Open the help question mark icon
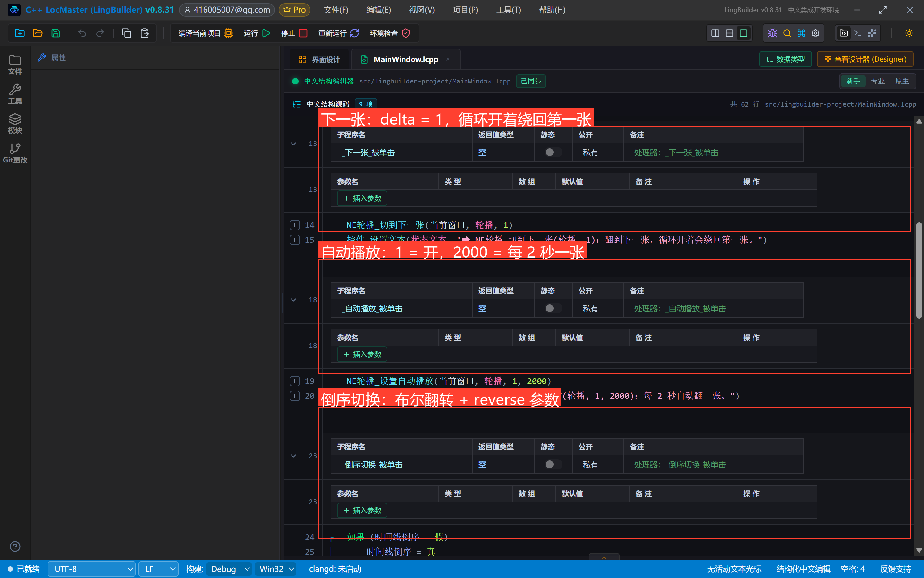The width and height of the screenshot is (924, 578). (15, 547)
